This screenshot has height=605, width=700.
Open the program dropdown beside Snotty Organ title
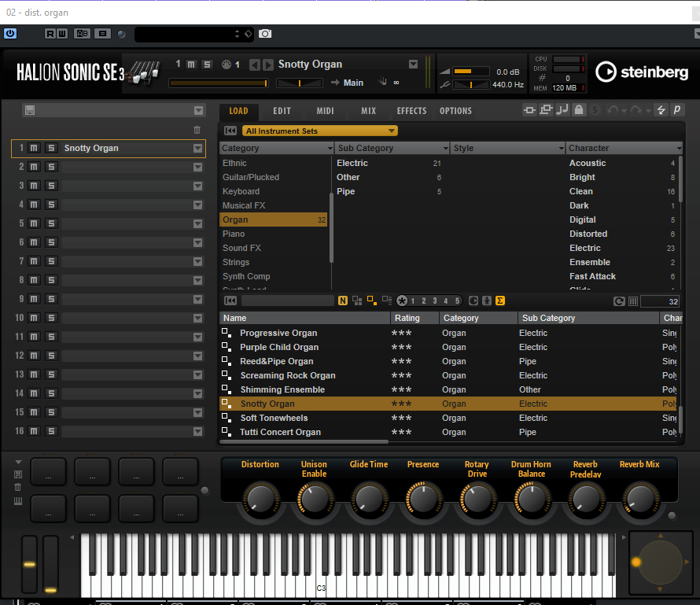(x=414, y=65)
